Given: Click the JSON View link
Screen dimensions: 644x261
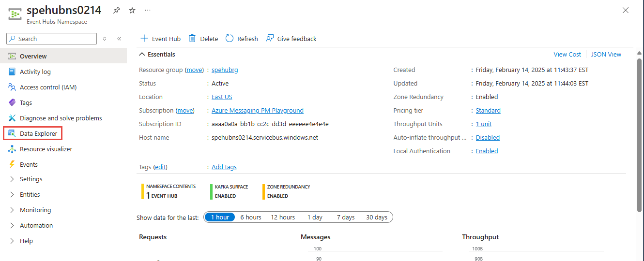Looking at the screenshot, I should pyautogui.click(x=606, y=54).
